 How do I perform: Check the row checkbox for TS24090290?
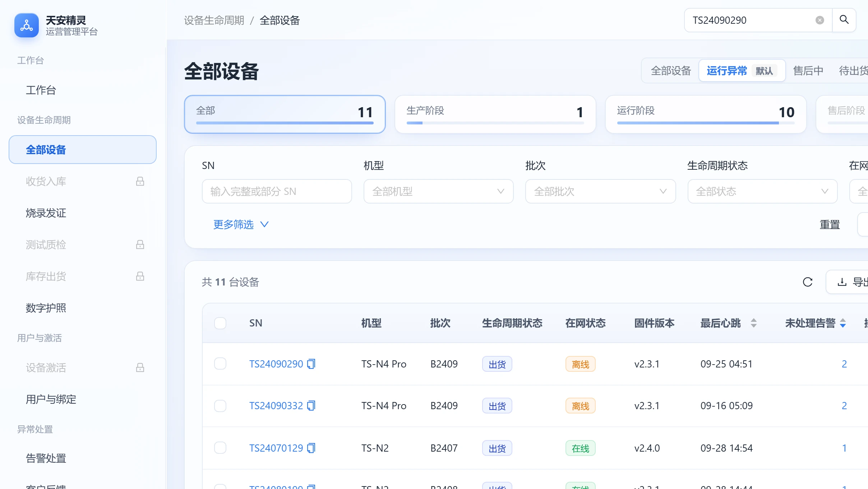pyautogui.click(x=220, y=364)
